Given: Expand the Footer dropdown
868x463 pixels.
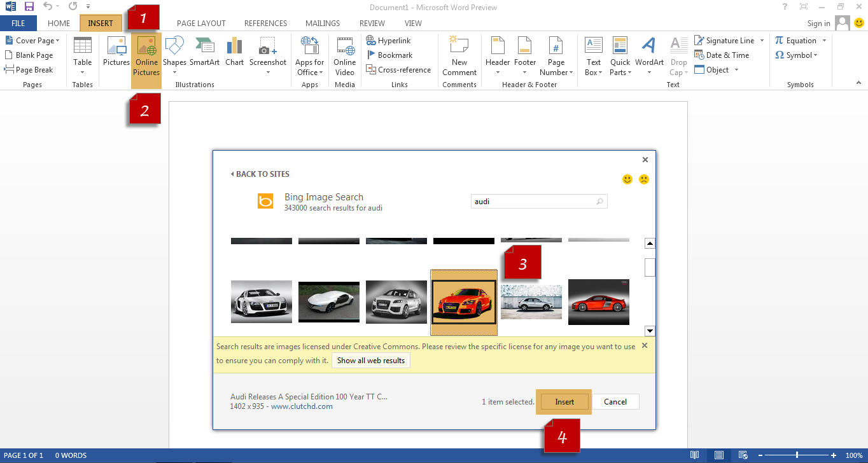Looking at the screenshot, I should click(525, 56).
